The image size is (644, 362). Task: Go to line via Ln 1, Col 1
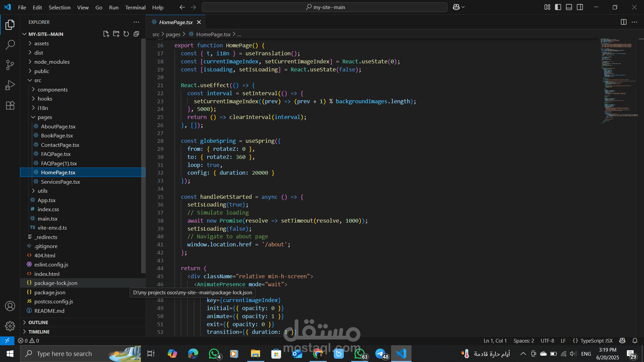pos(495,341)
